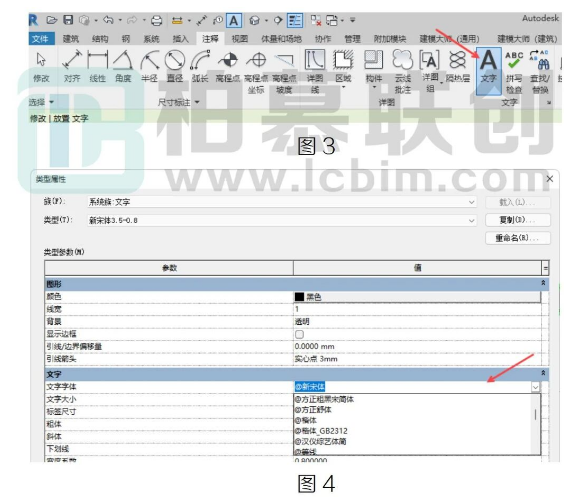Switch to the 结构 ribbon tab
564x497 pixels.
pos(100,38)
